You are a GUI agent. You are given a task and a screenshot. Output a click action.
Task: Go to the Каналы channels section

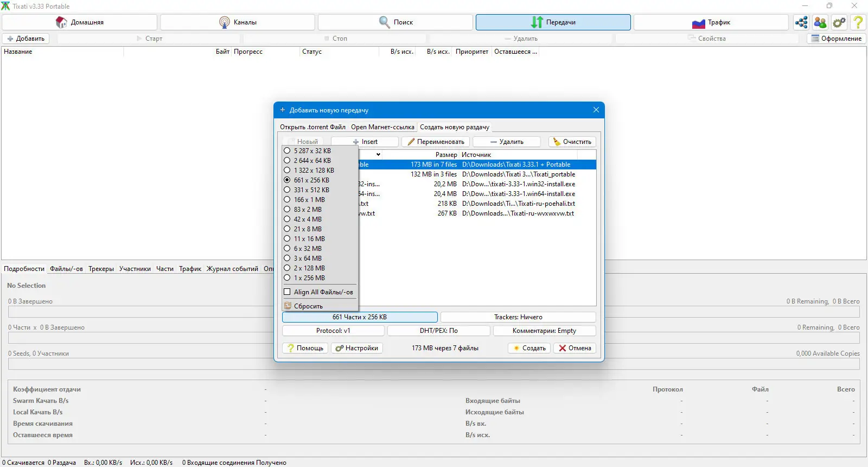(238, 22)
